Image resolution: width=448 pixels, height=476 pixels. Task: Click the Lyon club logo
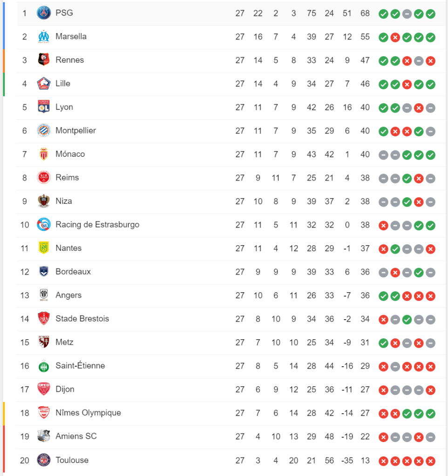(43, 107)
